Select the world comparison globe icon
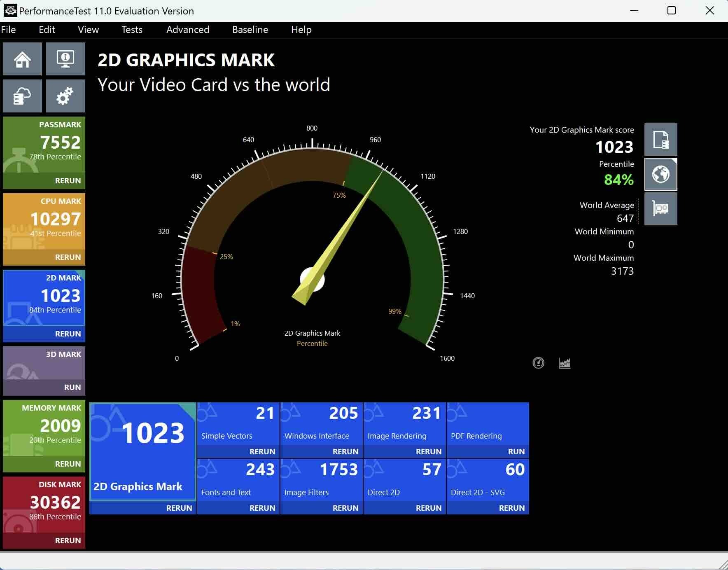 [660, 174]
